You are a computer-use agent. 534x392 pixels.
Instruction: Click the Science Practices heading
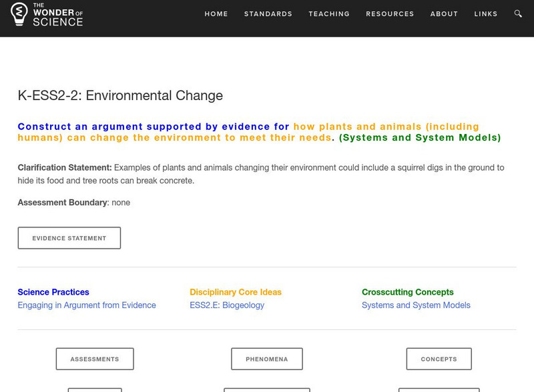[53, 292]
